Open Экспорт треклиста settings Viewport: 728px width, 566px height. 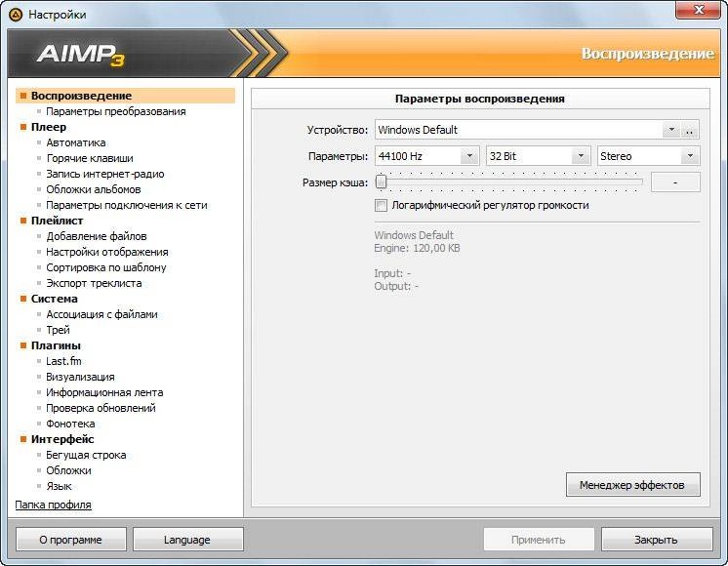click(x=94, y=283)
